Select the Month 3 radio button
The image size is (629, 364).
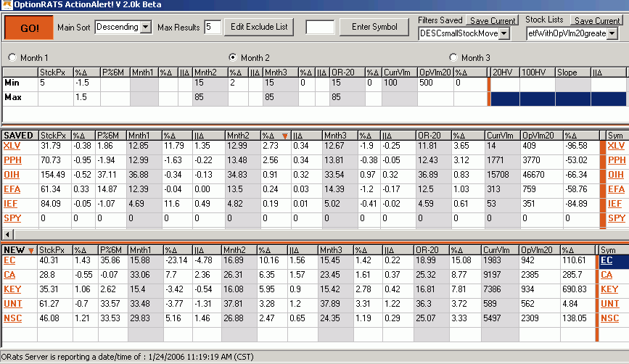[x=453, y=57]
